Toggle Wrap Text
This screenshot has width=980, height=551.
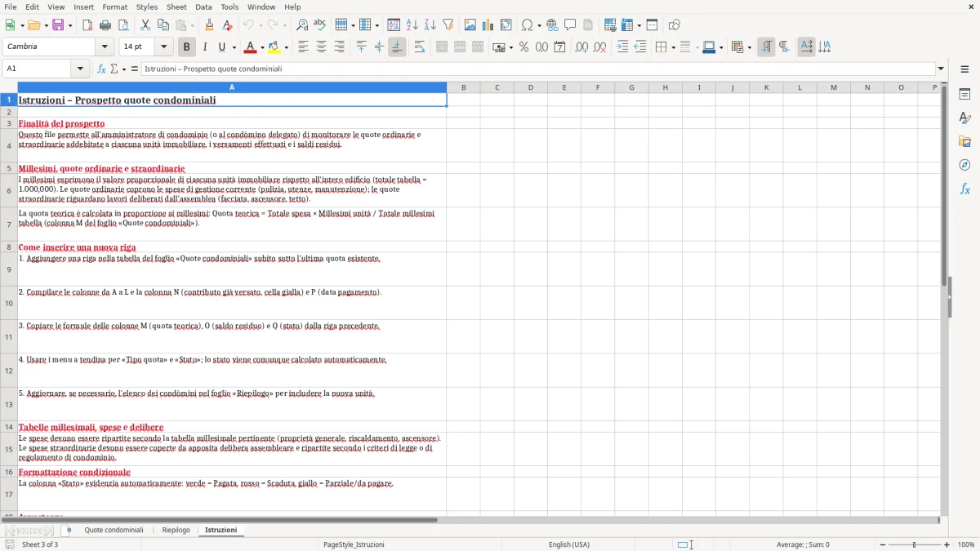point(420,47)
